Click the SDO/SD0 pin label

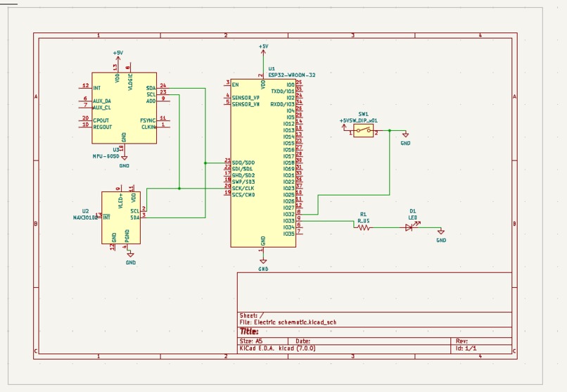coord(243,163)
